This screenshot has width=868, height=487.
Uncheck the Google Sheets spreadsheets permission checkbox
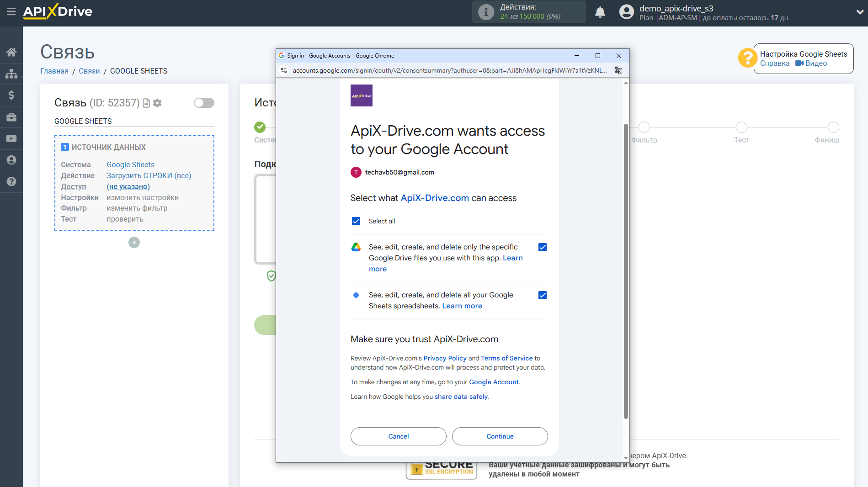542,295
